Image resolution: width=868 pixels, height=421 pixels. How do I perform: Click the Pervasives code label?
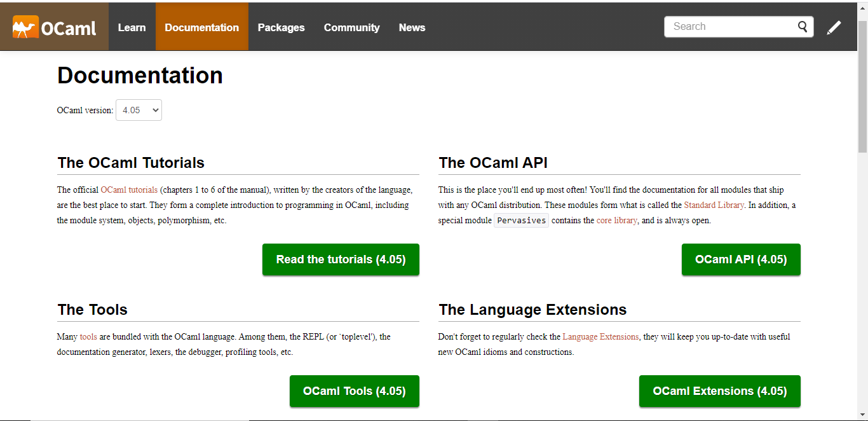(521, 221)
